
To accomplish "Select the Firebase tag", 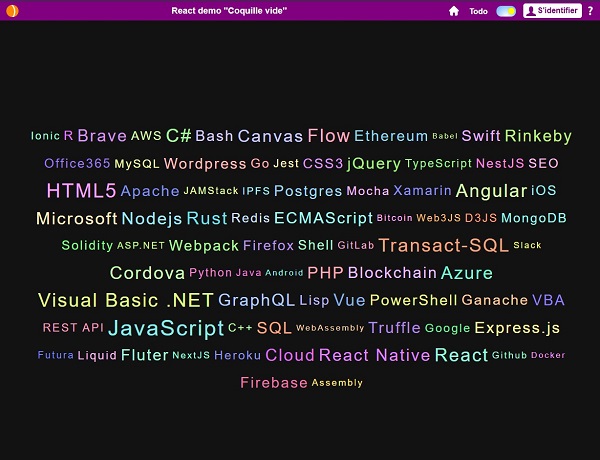I will point(274,383).
